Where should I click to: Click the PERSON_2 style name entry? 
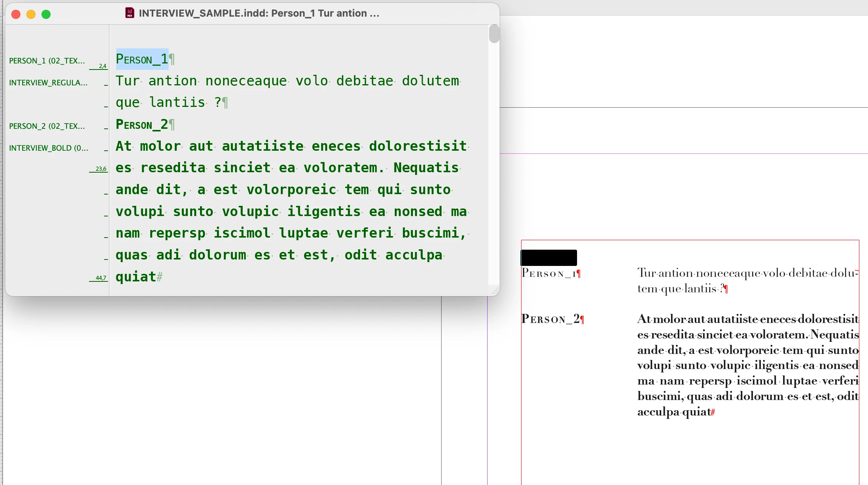[47, 126]
